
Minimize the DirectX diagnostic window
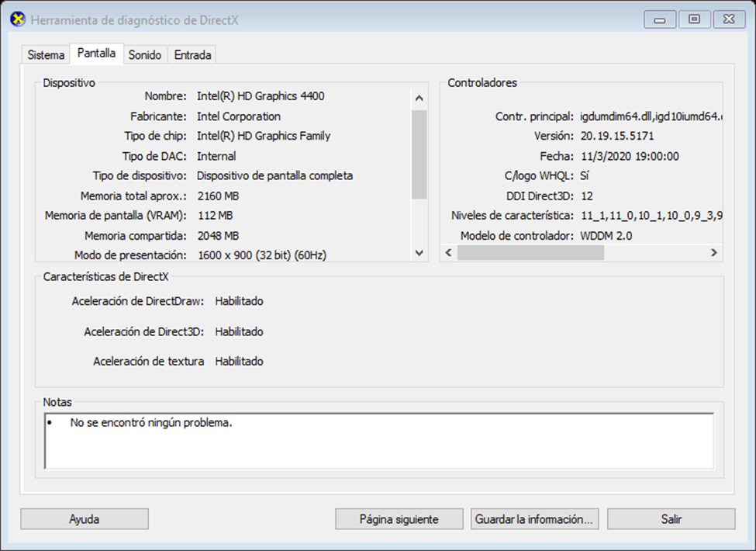pos(660,19)
